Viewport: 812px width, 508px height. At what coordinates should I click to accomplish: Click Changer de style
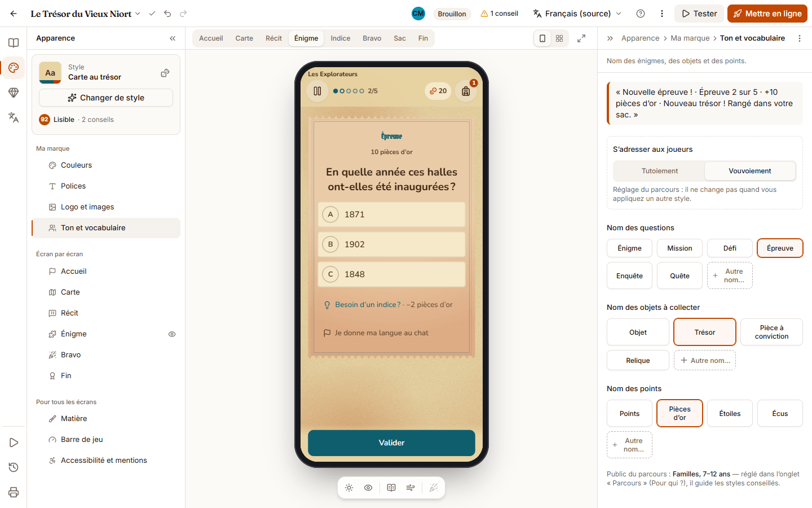[x=106, y=98]
